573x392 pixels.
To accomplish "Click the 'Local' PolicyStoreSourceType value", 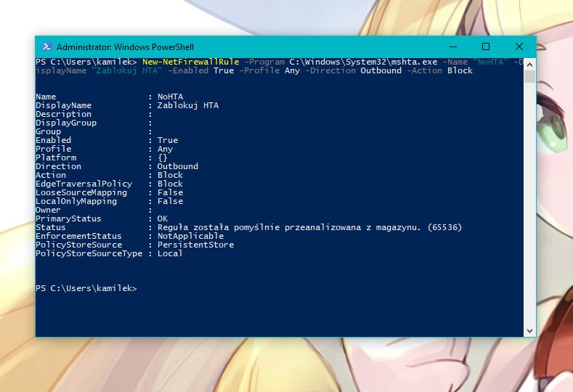I will coord(170,253).
